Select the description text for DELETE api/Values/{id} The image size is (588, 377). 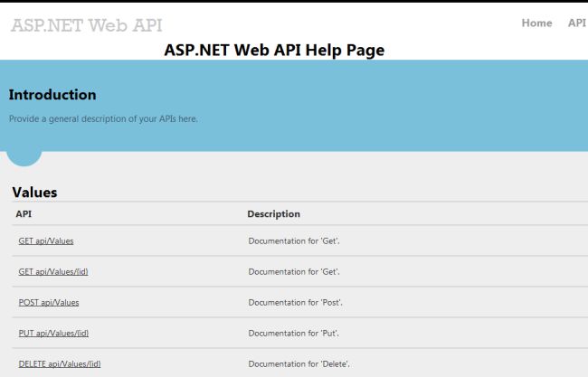299,363
